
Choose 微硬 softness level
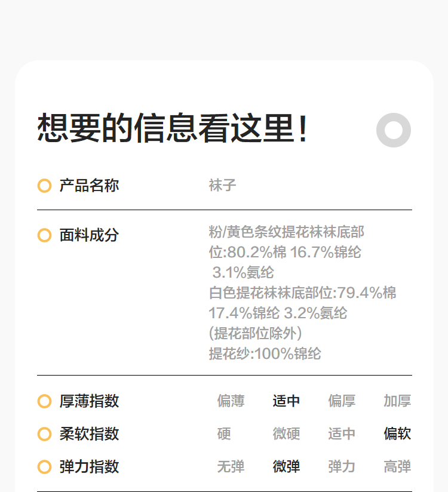[x=286, y=434]
